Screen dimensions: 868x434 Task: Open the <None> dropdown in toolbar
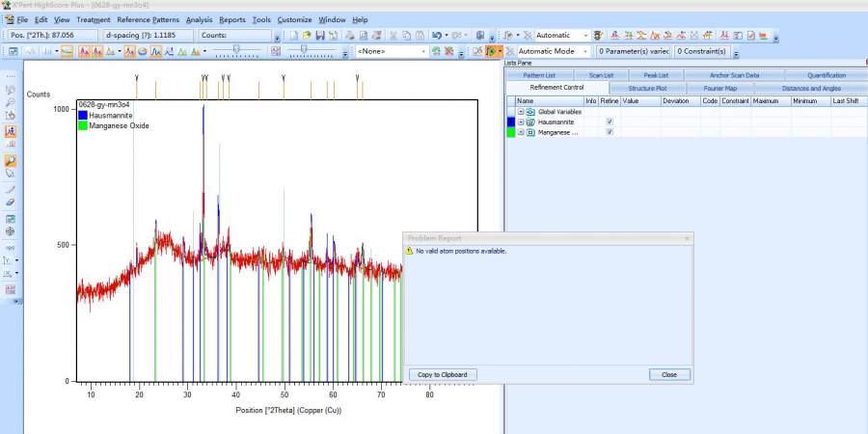click(422, 51)
